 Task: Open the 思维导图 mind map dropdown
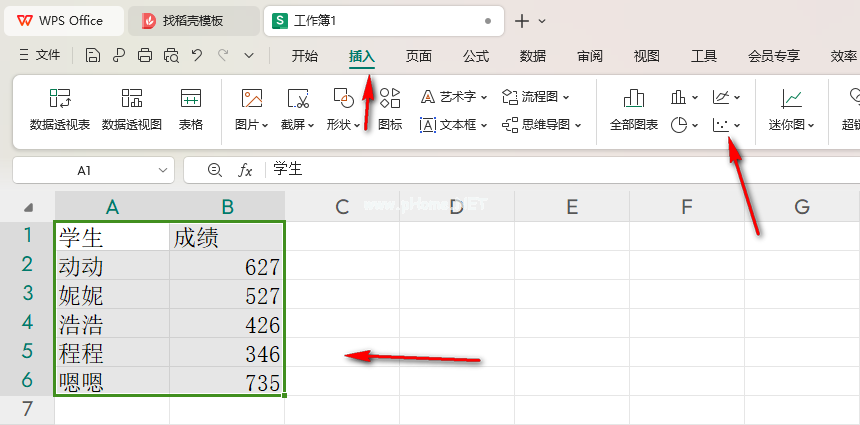pos(541,125)
